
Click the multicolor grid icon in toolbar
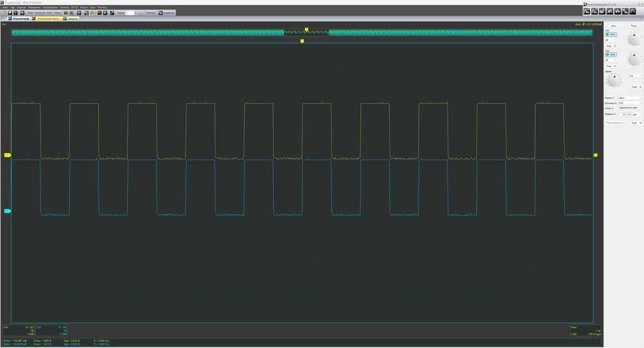[111, 13]
